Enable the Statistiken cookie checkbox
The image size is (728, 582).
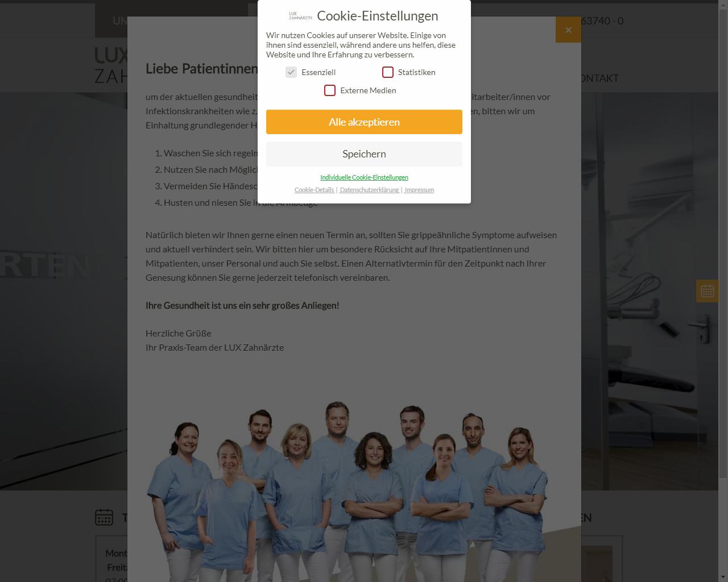tap(388, 72)
